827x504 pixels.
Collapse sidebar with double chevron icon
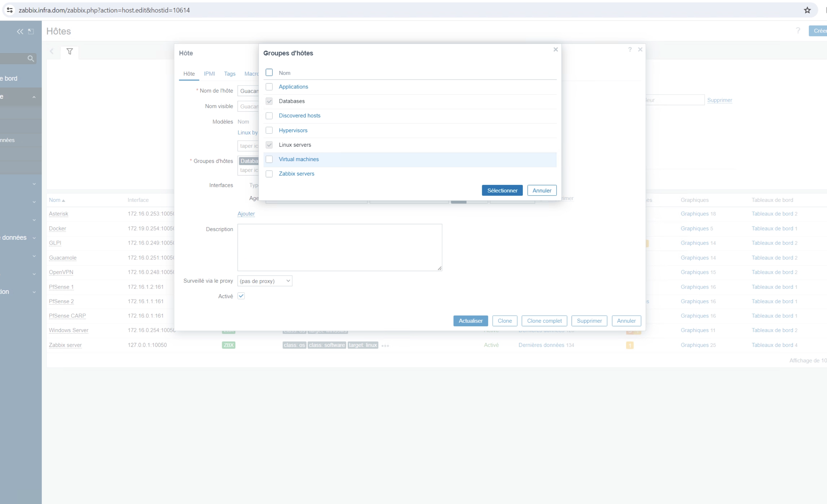coord(20,31)
